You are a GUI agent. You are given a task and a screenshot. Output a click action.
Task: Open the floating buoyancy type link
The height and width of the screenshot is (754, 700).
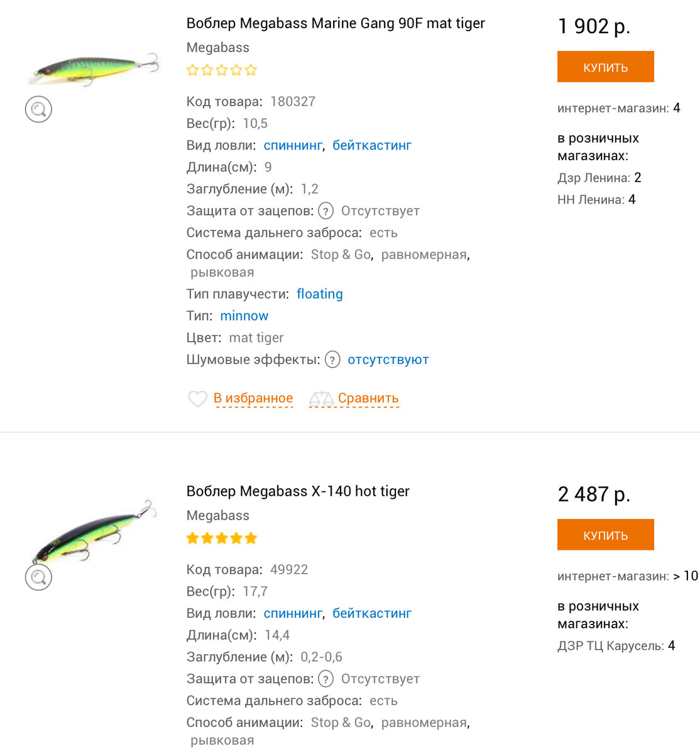(320, 294)
